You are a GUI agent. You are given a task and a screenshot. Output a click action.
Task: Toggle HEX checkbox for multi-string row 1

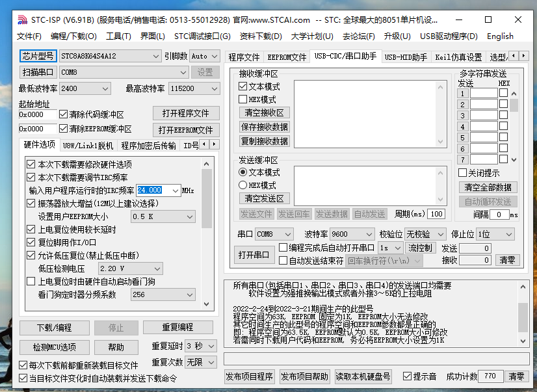(503, 93)
